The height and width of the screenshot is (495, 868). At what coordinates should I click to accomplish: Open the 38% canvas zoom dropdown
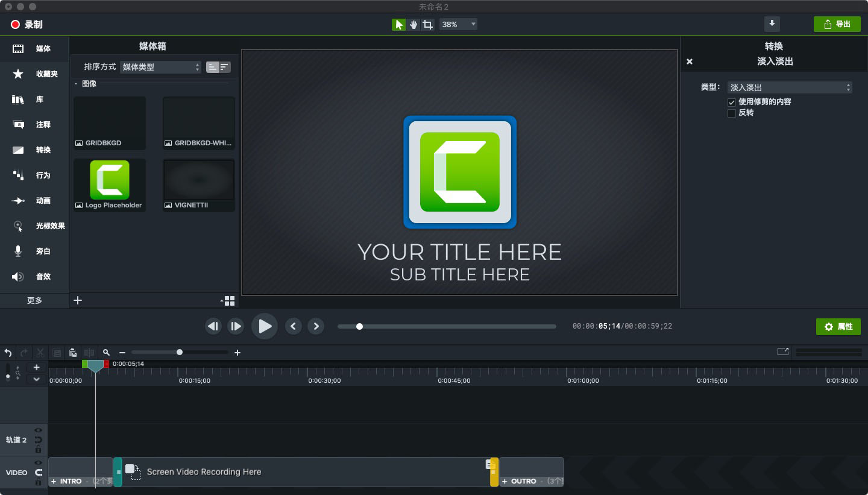[458, 25]
